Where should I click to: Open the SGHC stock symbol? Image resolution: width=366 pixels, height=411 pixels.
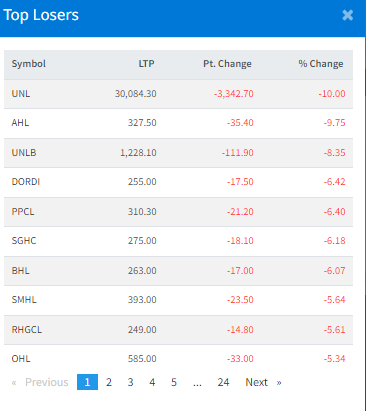pyautogui.click(x=24, y=241)
